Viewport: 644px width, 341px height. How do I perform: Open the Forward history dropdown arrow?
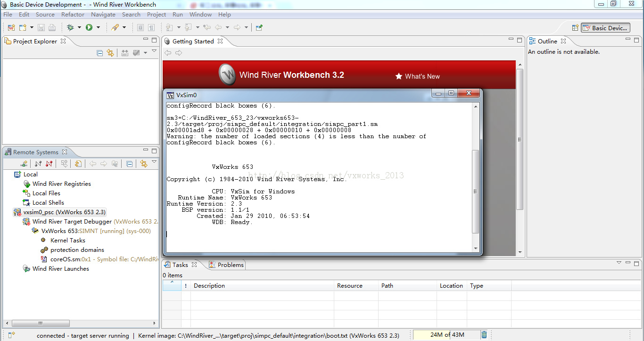(x=246, y=27)
